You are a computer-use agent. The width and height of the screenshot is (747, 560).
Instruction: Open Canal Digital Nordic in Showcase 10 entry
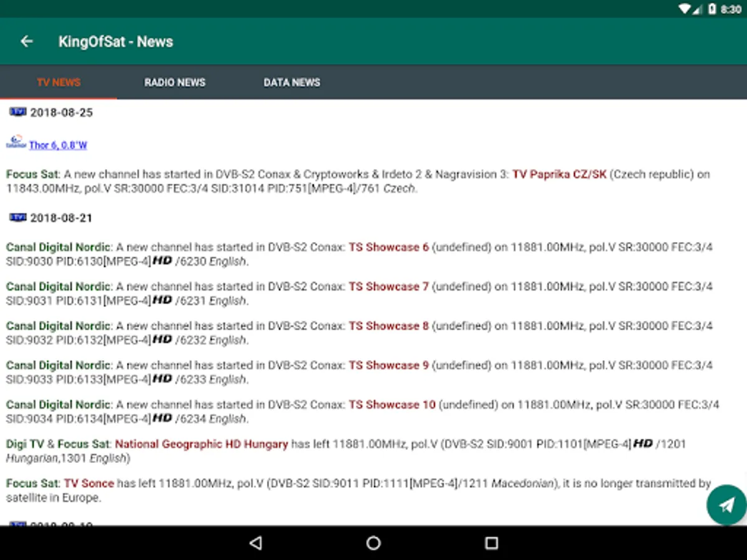(59, 404)
